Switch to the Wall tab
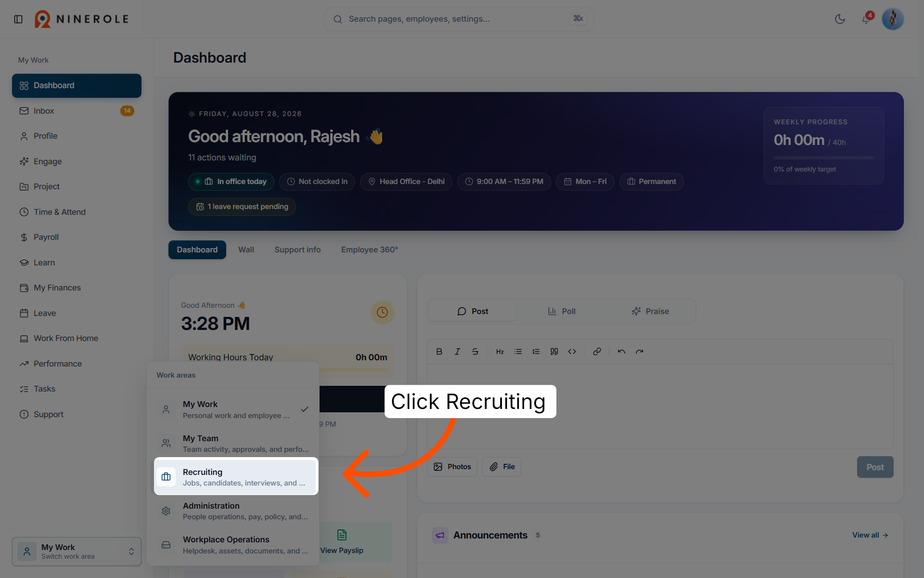The width and height of the screenshot is (924, 578). tap(246, 250)
